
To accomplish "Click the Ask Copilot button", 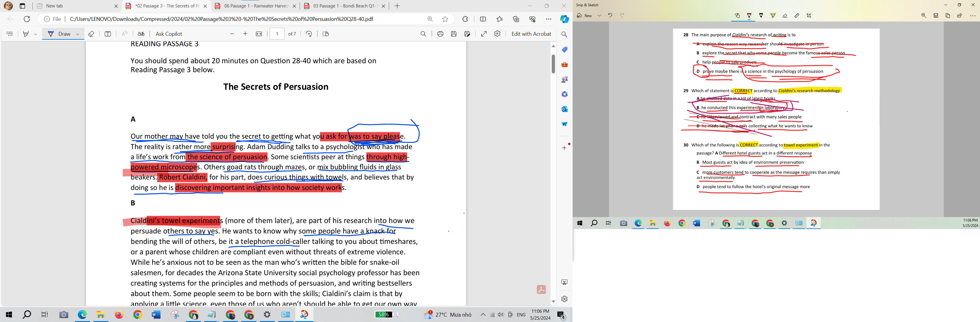I will 169,34.
